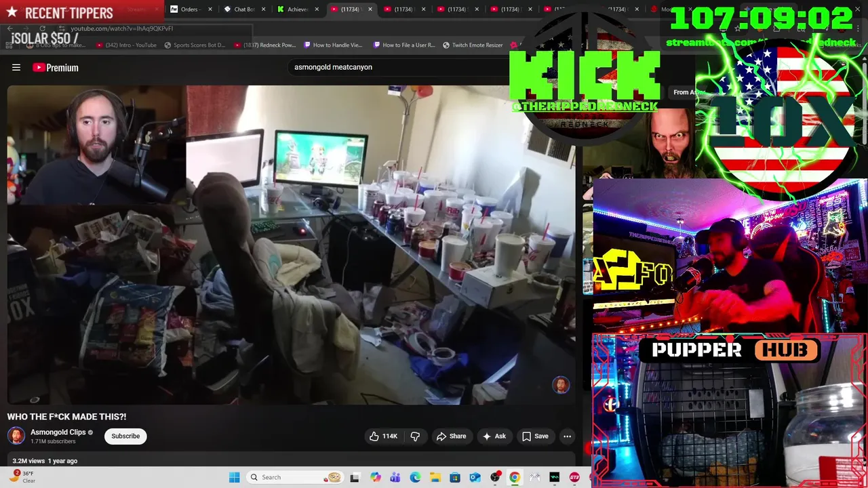Go to YouTube Premium home logo
Viewport: 868px width, 488px height.
pyautogui.click(x=56, y=67)
